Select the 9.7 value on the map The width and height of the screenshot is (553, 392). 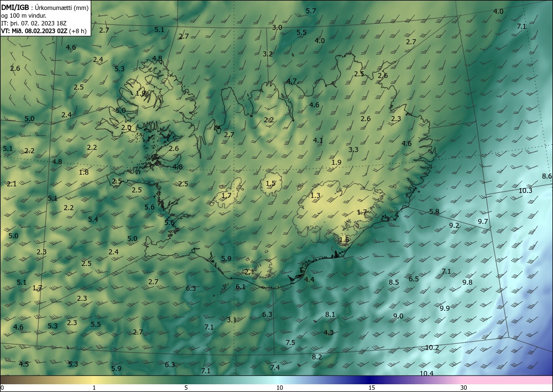(x=483, y=221)
